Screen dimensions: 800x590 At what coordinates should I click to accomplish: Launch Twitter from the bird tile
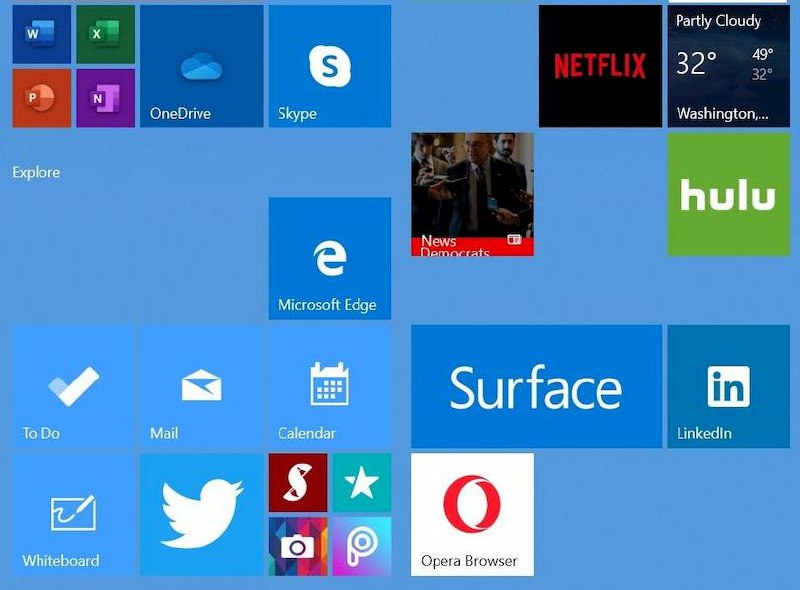(202, 514)
